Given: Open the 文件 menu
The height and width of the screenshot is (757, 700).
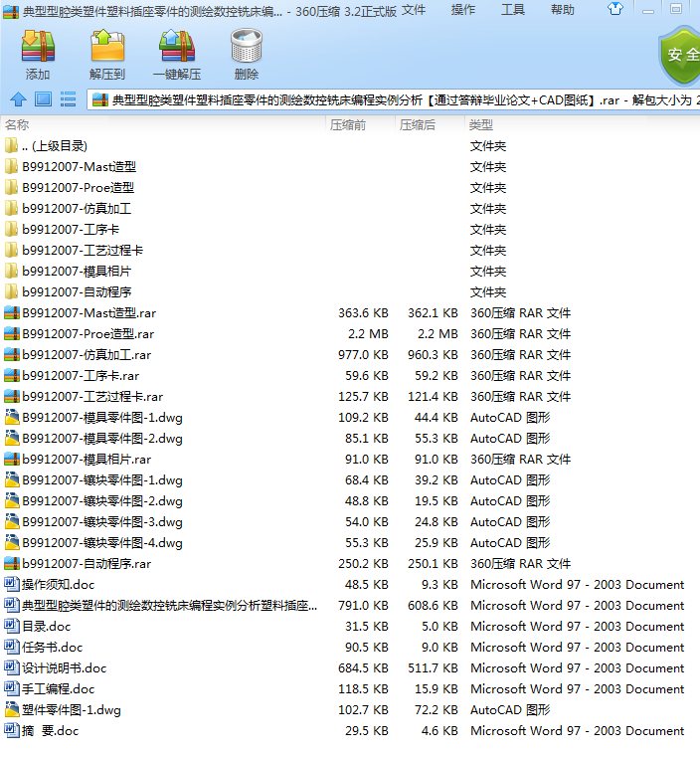Looking at the screenshot, I should pos(414,10).
